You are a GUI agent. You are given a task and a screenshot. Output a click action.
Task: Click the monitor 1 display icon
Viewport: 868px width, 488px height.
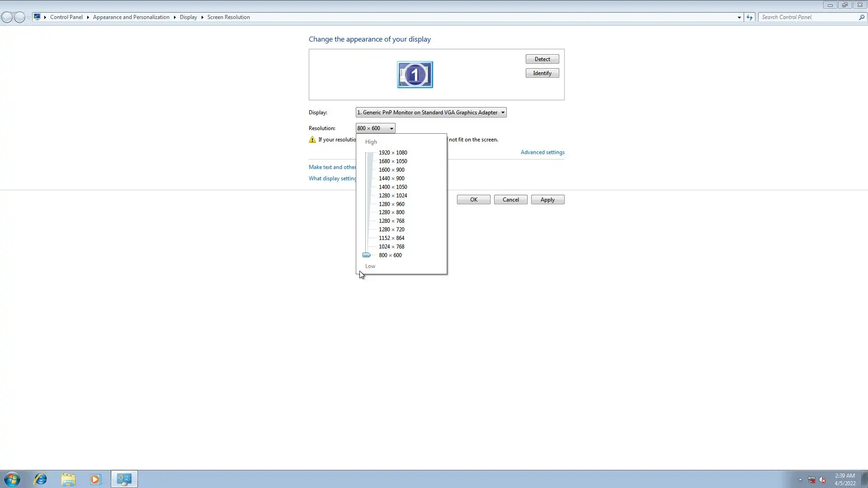click(x=415, y=75)
